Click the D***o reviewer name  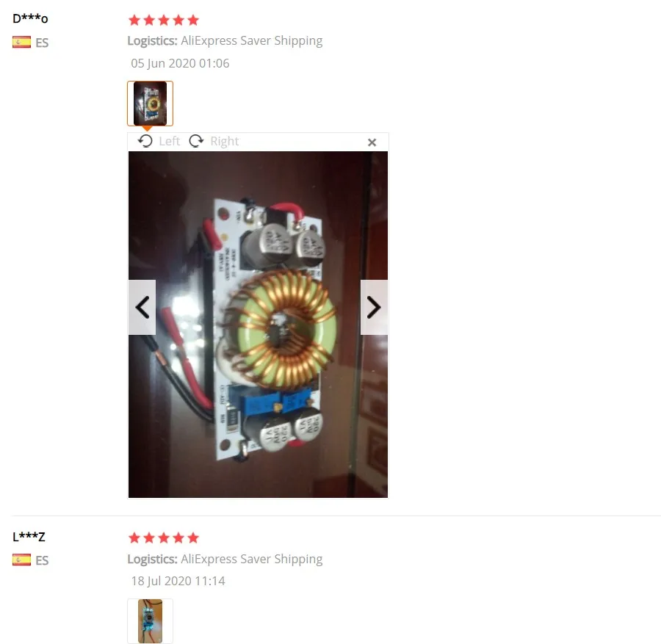(x=30, y=18)
